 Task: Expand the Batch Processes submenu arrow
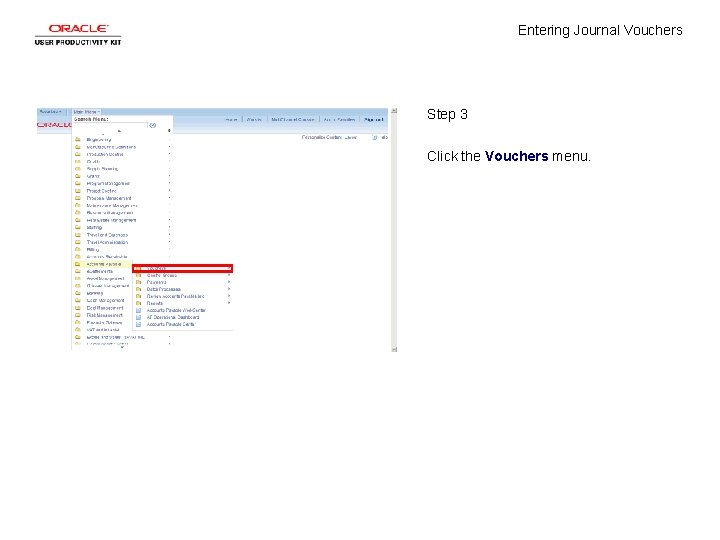click(x=229, y=289)
